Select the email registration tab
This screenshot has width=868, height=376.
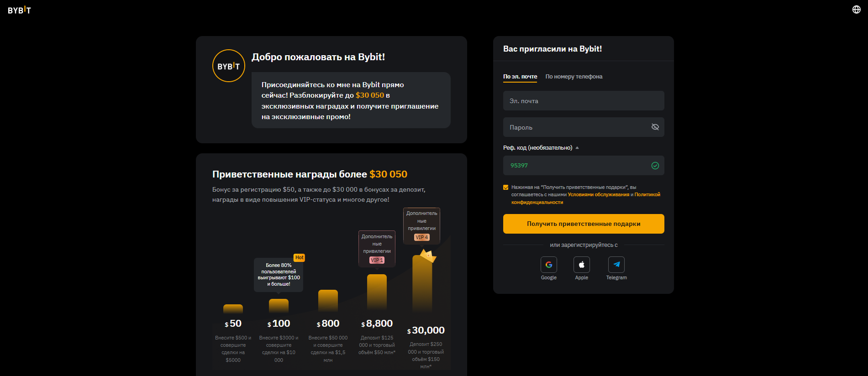tap(520, 77)
